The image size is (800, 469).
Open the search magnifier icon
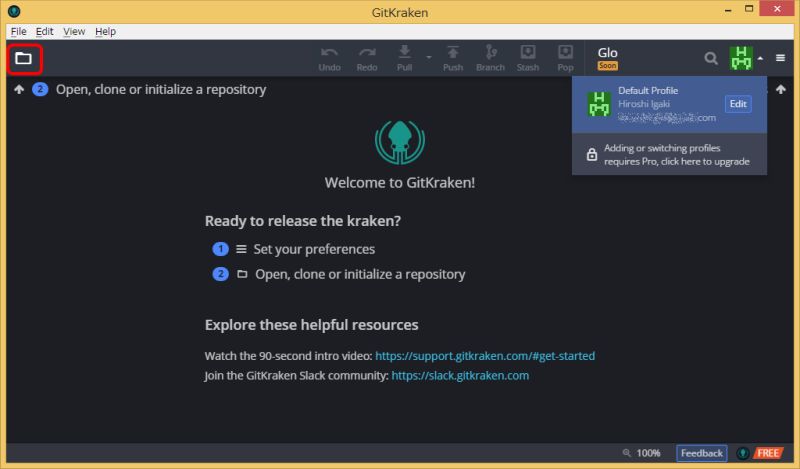[711, 58]
